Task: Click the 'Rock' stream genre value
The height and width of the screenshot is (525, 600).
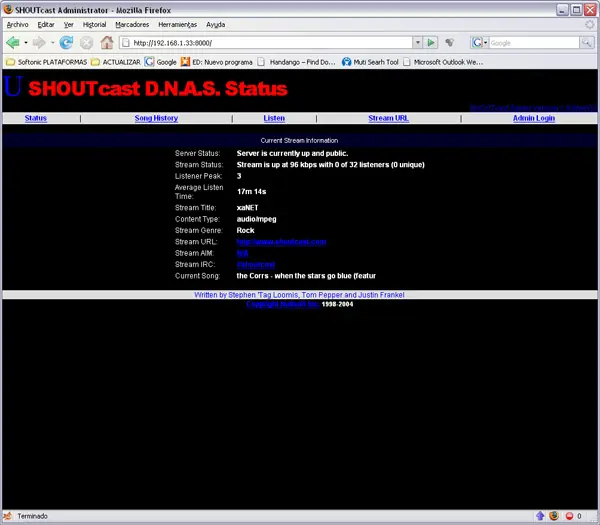Action: pyautogui.click(x=245, y=230)
